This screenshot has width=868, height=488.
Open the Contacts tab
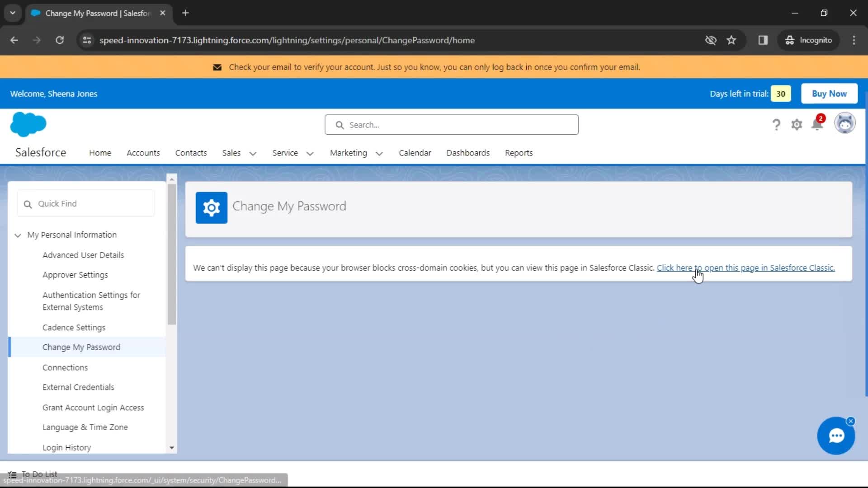pos(191,153)
